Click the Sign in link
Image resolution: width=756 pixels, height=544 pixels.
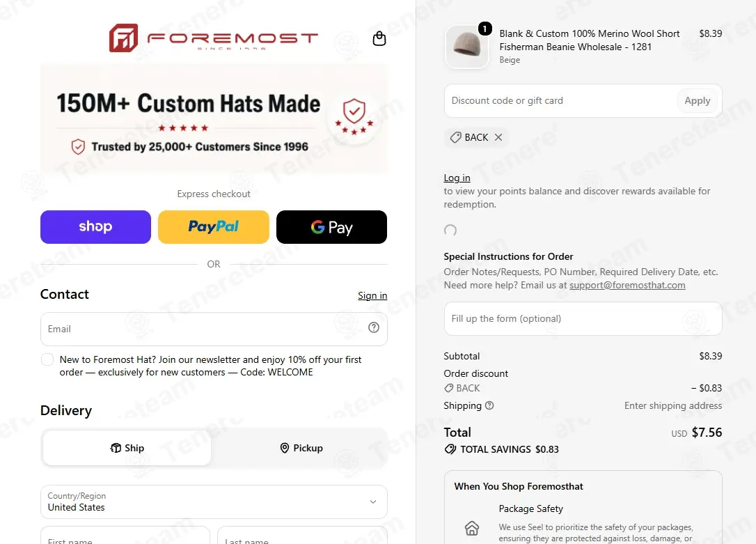tap(372, 295)
